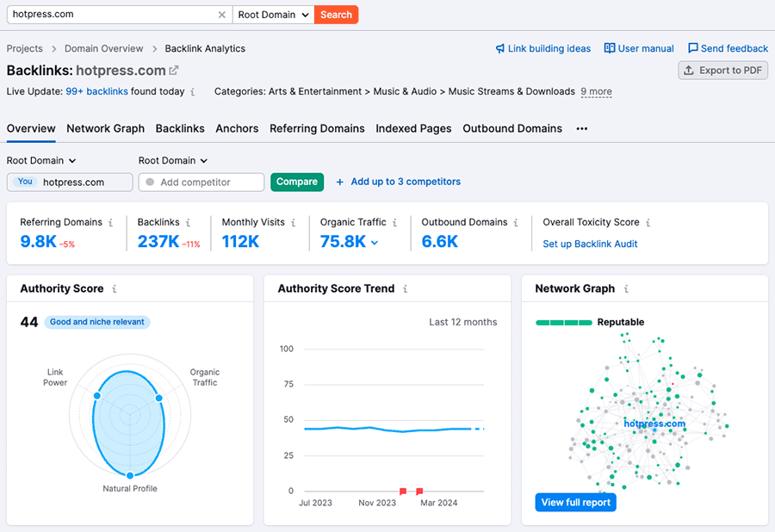The height and width of the screenshot is (532, 775).
Task: Click the green Compare button
Action: pos(297,182)
